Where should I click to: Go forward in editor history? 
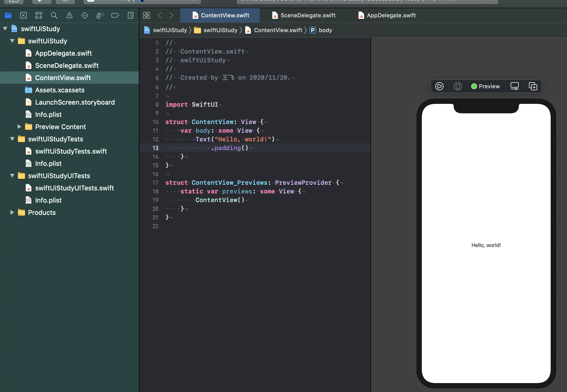171,15
